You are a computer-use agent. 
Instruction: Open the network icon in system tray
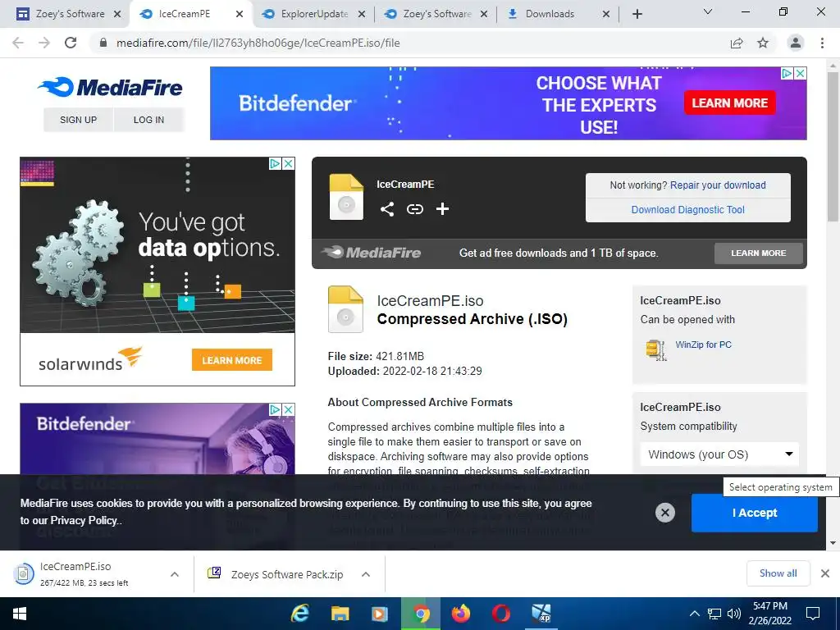pyautogui.click(x=714, y=614)
